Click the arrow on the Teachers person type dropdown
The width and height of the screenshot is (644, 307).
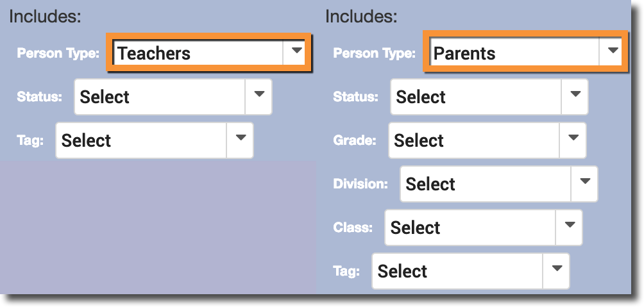point(296,52)
